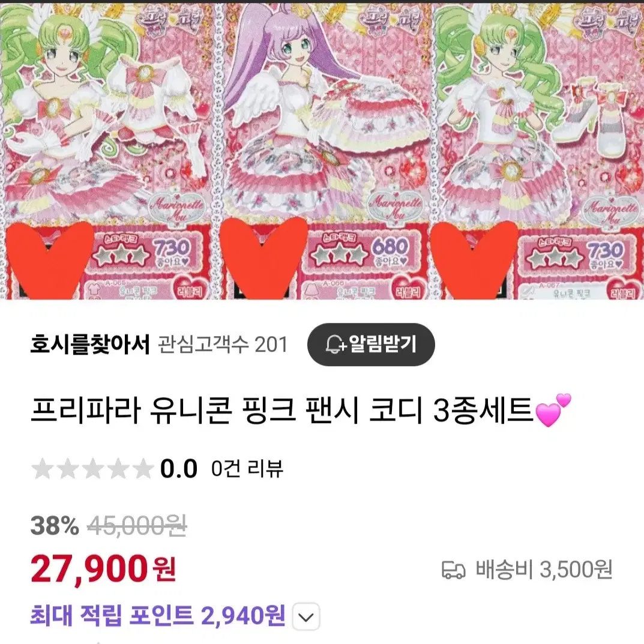Click the 관심고객수 201 follower count
The width and height of the screenshot is (644, 644).
223,344
